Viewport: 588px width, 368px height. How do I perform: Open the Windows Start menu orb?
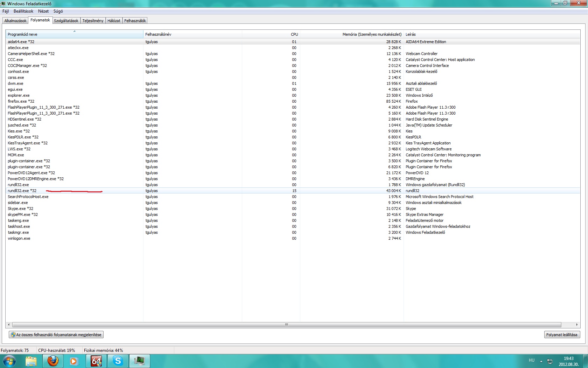(x=9, y=361)
